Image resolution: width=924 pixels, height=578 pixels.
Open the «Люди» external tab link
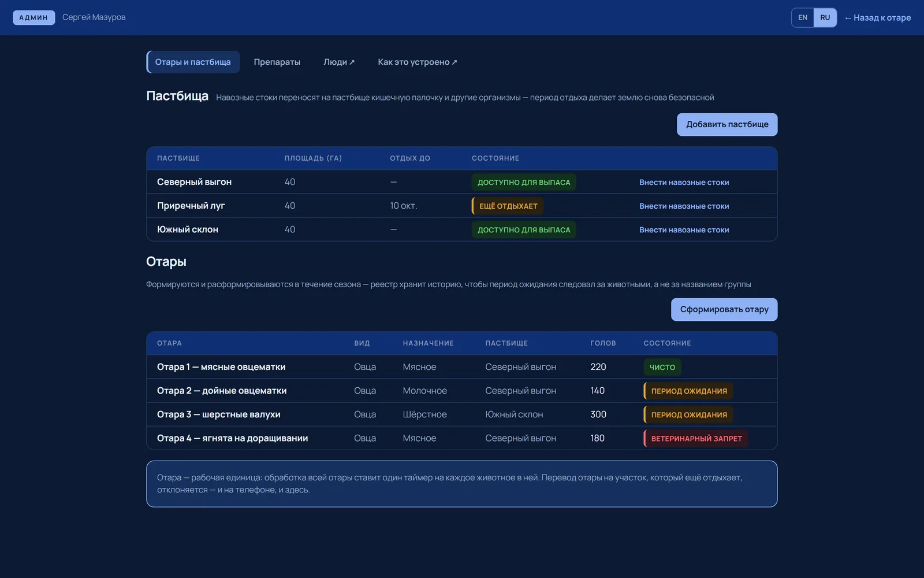(x=339, y=62)
